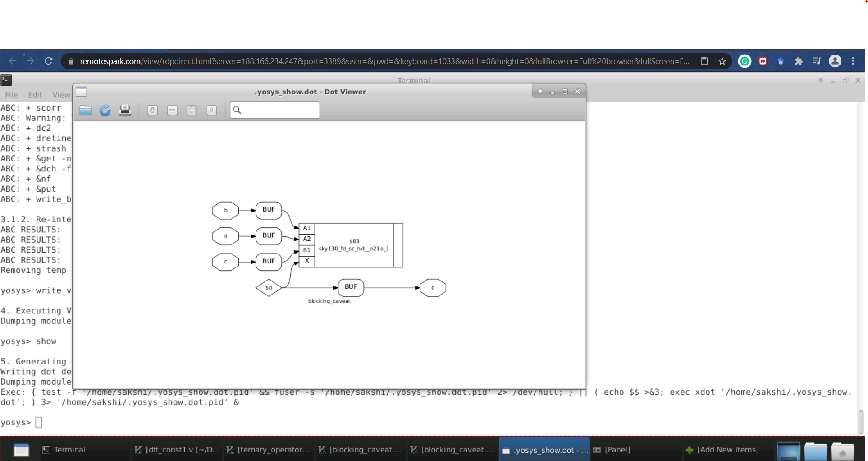Zoom in on the yosys schematic
The image size is (868, 461).
coord(152,110)
